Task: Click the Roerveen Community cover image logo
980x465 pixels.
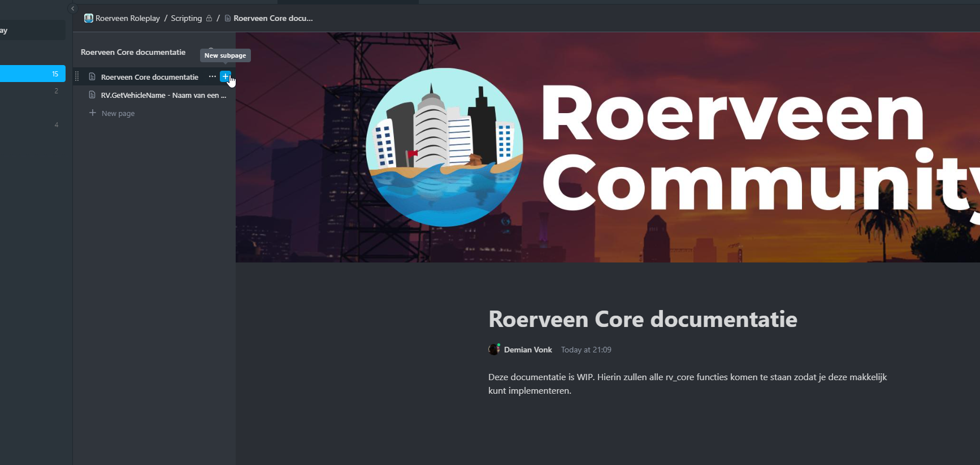Action: pyautogui.click(x=444, y=147)
